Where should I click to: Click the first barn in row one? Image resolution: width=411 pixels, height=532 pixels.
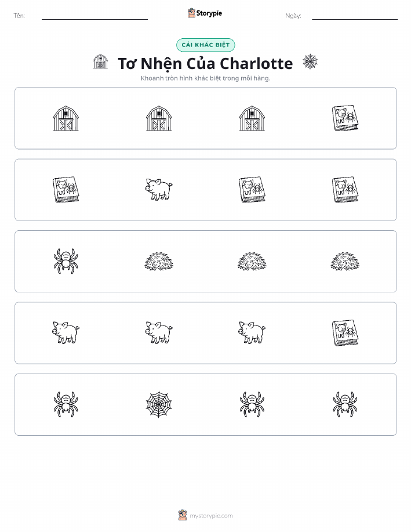66,118
